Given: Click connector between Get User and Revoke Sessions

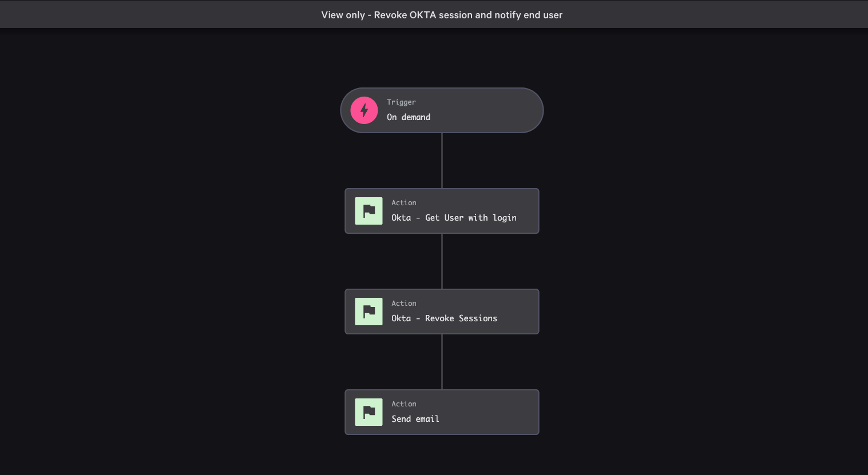Looking at the screenshot, I should pyautogui.click(x=442, y=261).
